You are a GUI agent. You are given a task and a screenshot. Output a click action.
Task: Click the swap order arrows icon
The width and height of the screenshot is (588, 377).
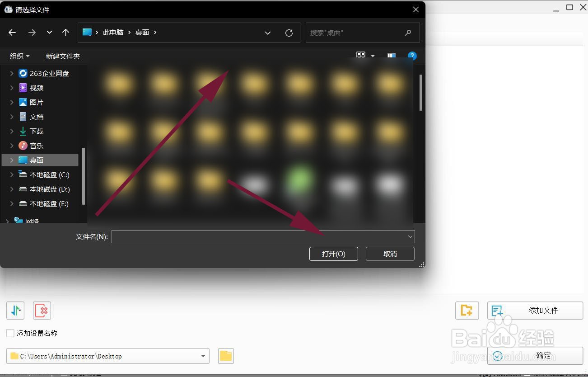pos(15,311)
